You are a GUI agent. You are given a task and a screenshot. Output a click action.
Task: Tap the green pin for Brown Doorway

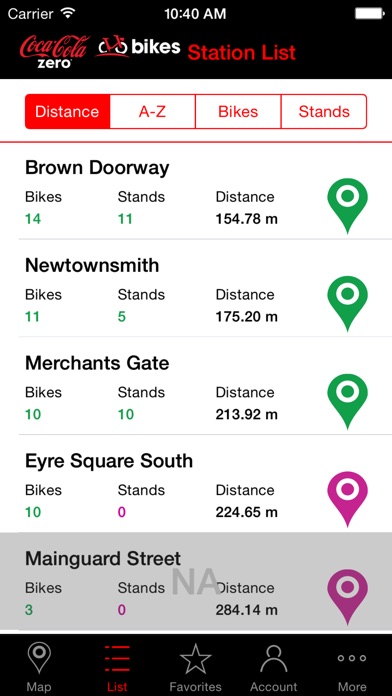tap(347, 206)
